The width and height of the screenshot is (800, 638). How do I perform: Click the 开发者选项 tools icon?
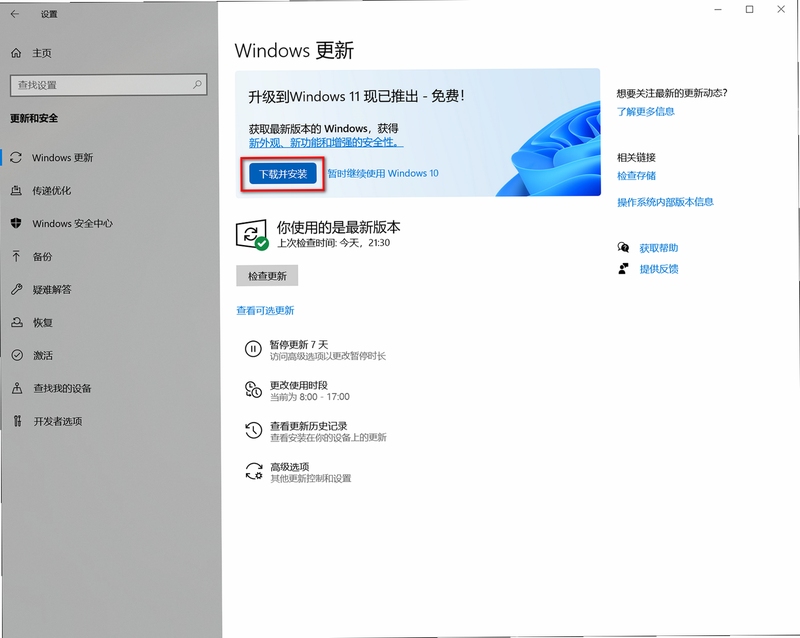click(17, 421)
